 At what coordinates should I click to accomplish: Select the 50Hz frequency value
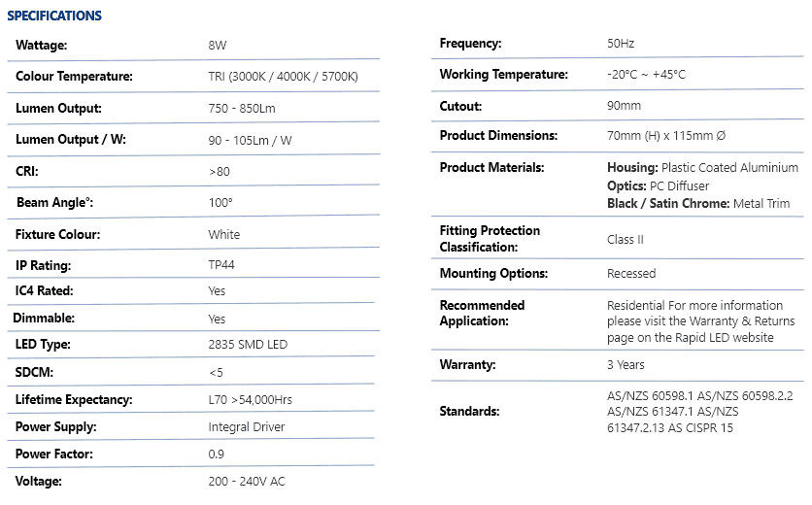[x=621, y=44]
